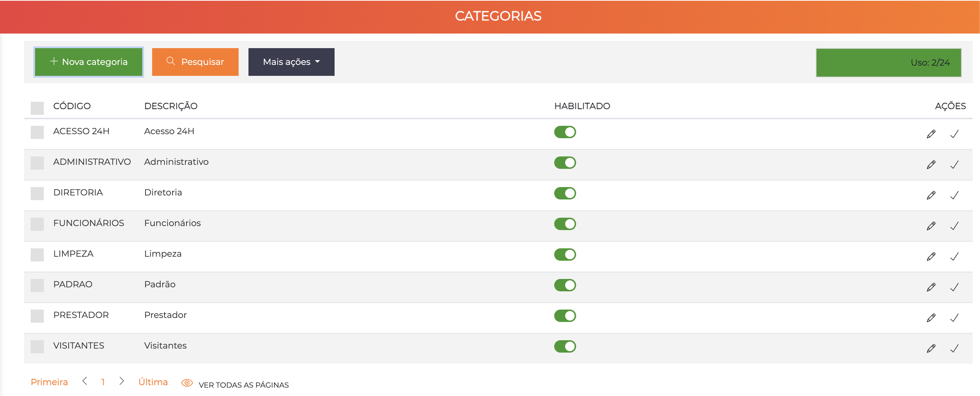The height and width of the screenshot is (396, 980).
Task: Open search via the Pesquisar button
Action: point(195,62)
